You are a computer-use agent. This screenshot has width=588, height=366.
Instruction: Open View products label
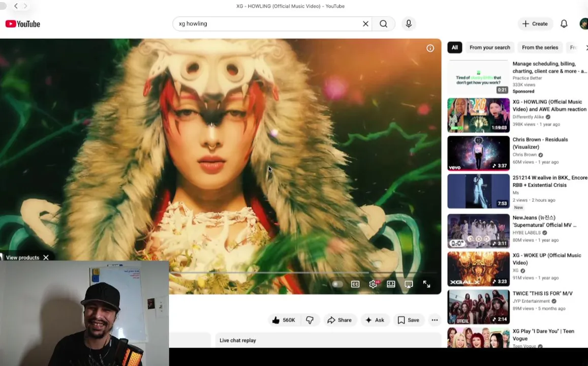pyautogui.click(x=22, y=258)
